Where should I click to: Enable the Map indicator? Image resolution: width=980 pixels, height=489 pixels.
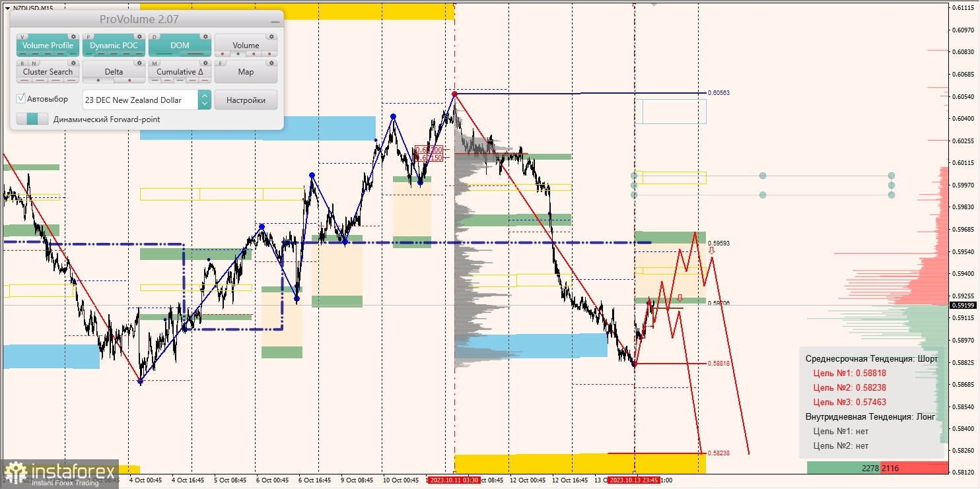[x=246, y=72]
